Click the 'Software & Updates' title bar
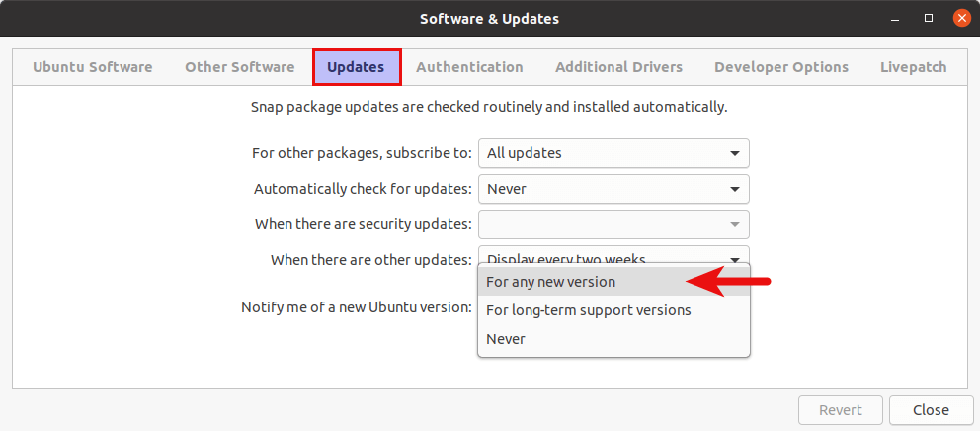 coord(489,18)
